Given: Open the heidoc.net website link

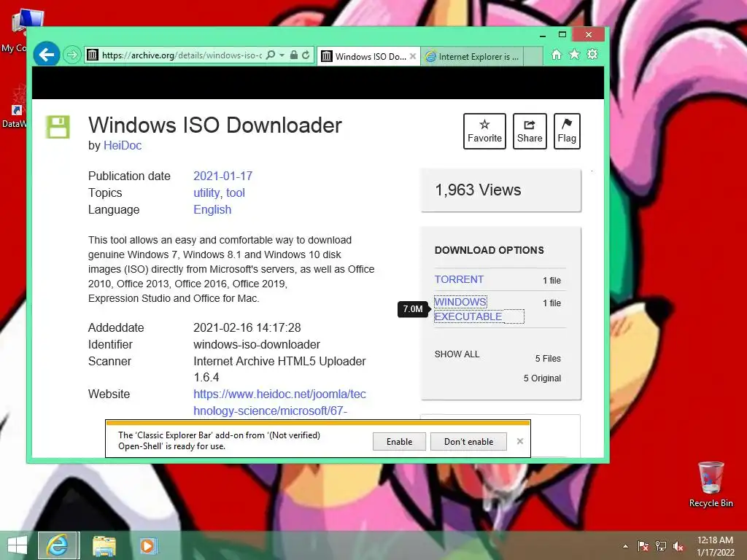Looking at the screenshot, I should coord(279,402).
